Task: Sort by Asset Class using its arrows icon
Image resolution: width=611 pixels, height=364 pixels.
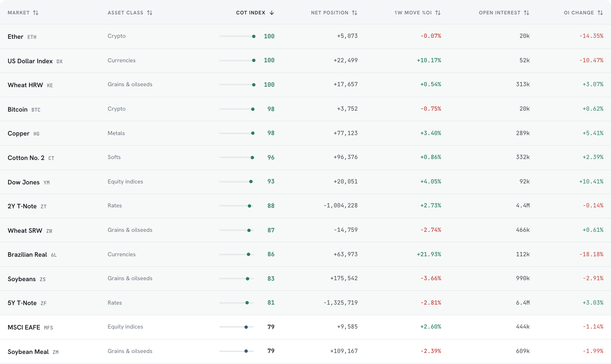Action: pyautogui.click(x=150, y=13)
